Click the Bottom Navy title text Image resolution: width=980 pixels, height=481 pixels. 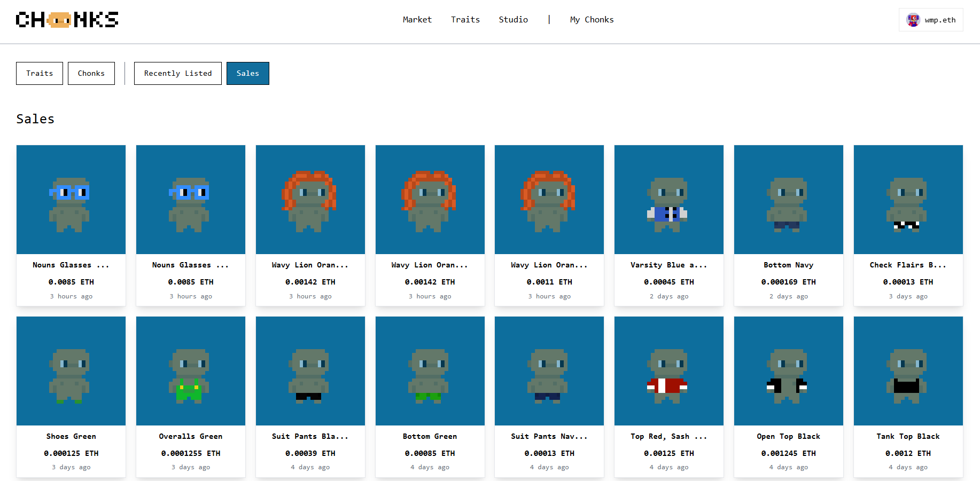(789, 265)
